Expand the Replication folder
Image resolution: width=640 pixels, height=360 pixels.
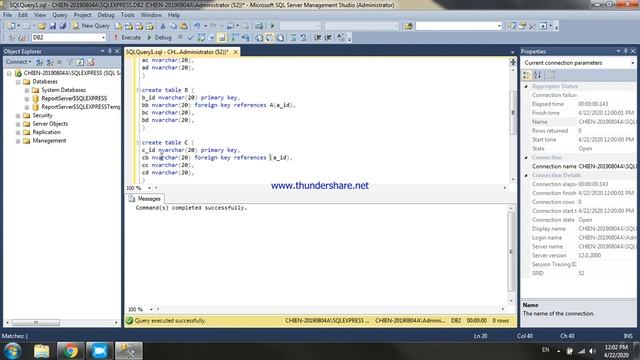pyautogui.click(x=18, y=133)
